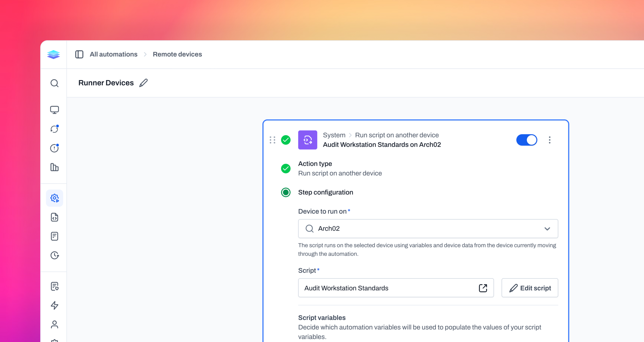Open the sync updates icon with blue dot

(x=55, y=129)
